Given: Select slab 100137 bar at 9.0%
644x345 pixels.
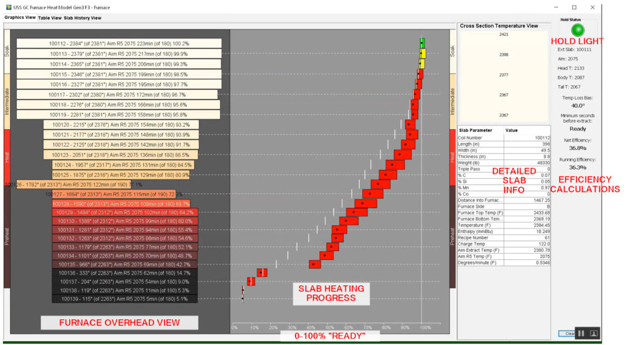Looking at the screenshot, I should tap(125, 281).
